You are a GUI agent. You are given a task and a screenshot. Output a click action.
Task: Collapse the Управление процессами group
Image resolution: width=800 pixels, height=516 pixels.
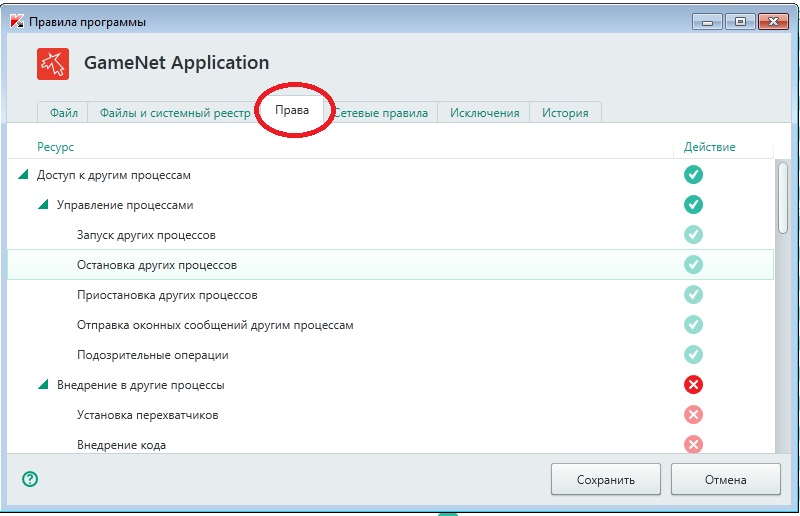click(x=43, y=205)
